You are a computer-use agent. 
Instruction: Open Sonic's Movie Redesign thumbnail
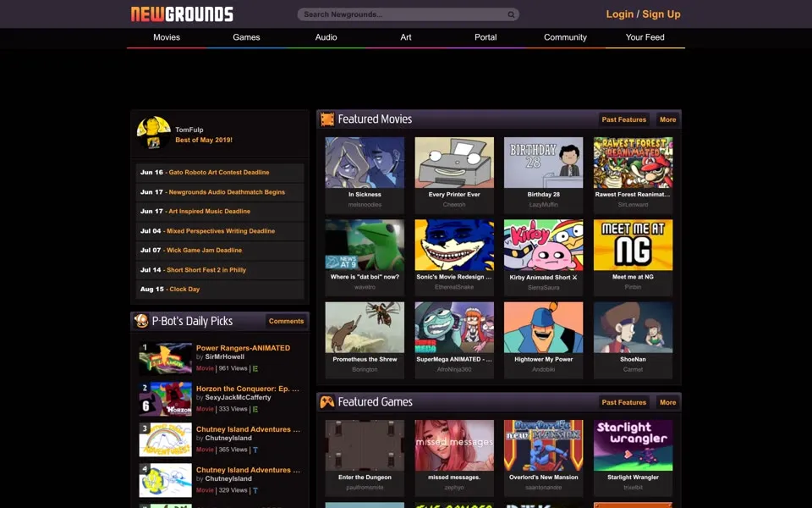point(454,245)
